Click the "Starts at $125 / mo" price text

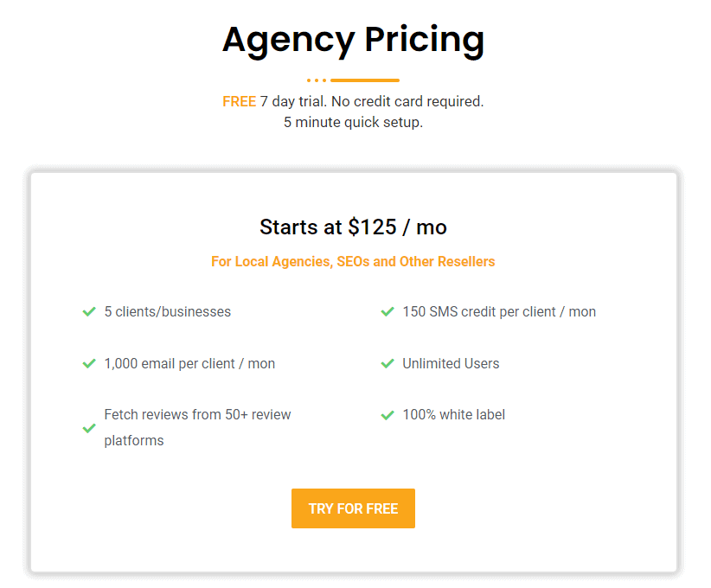[353, 227]
